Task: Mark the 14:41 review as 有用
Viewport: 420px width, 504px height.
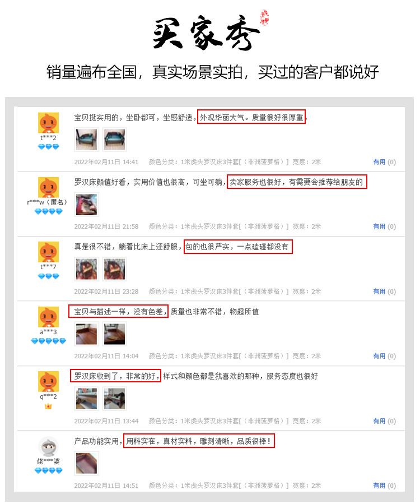Action: [384, 162]
